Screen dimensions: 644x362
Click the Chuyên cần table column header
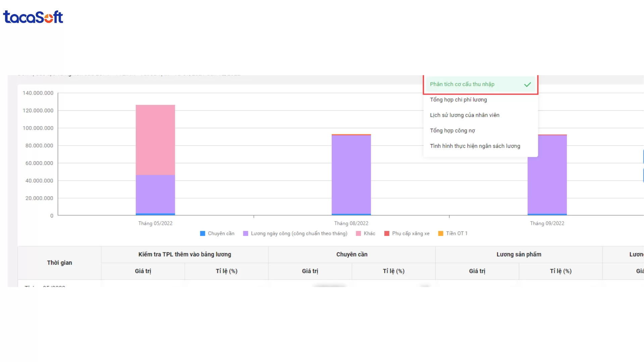pyautogui.click(x=352, y=254)
